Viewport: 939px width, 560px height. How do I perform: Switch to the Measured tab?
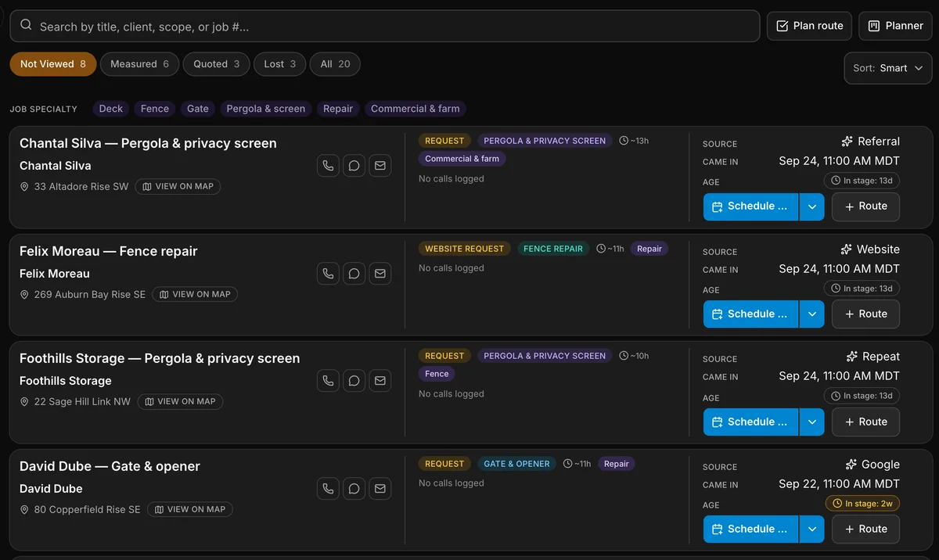coord(139,64)
